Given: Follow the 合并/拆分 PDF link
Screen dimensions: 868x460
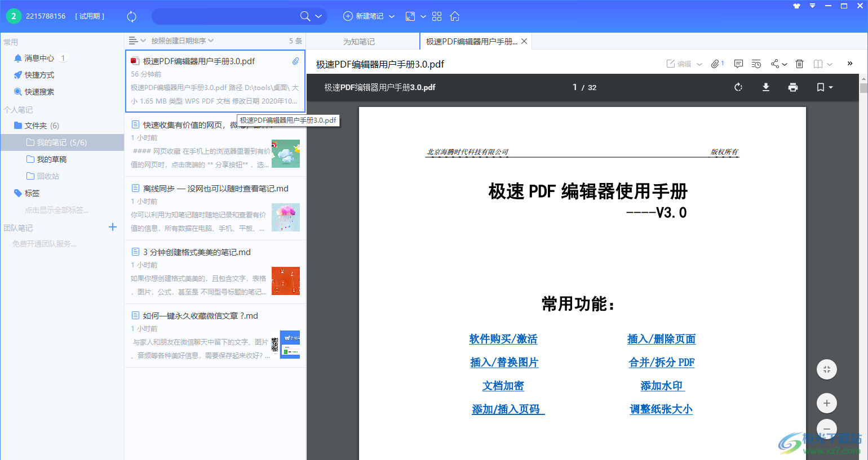Looking at the screenshot, I should tap(662, 363).
